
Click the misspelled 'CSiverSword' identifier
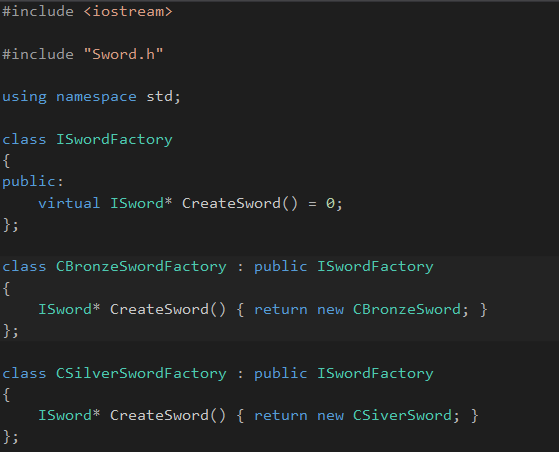click(402, 415)
